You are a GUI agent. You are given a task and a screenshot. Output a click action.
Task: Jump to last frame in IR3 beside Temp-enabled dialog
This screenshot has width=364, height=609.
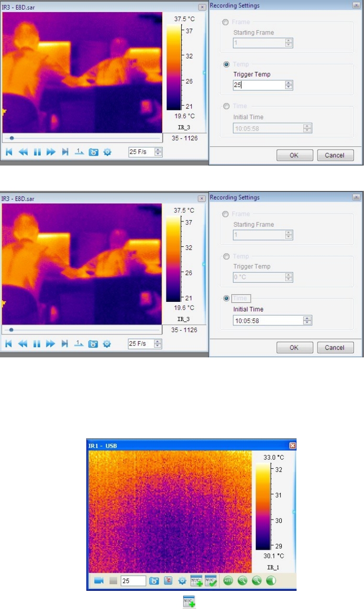(65, 152)
